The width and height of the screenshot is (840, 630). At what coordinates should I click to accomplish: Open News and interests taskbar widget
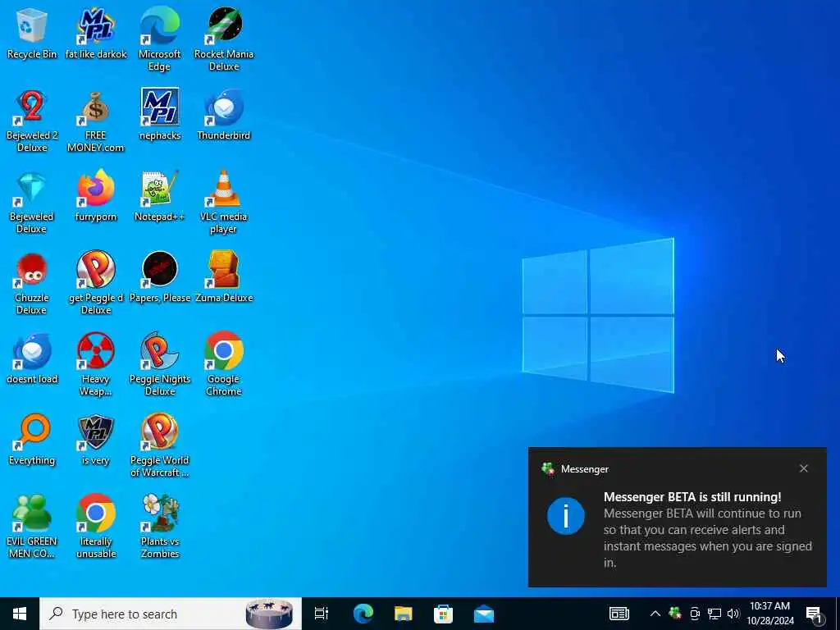point(619,614)
